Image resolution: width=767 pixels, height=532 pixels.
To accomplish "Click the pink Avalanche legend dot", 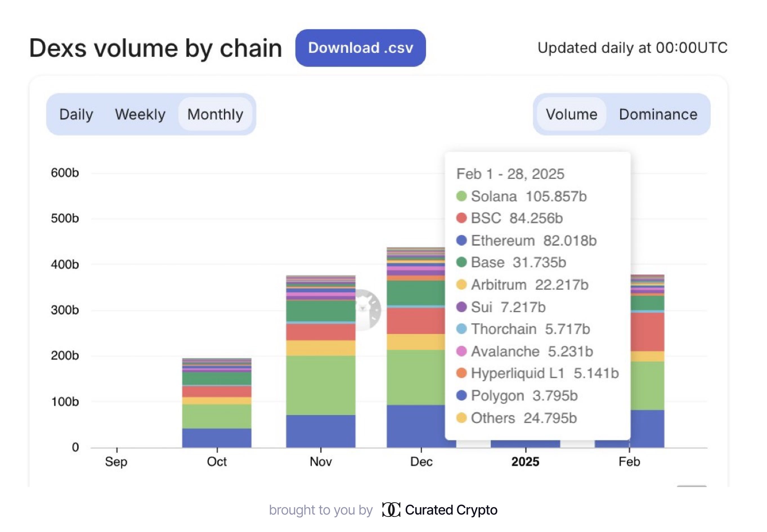I will pyautogui.click(x=461, y=351).
